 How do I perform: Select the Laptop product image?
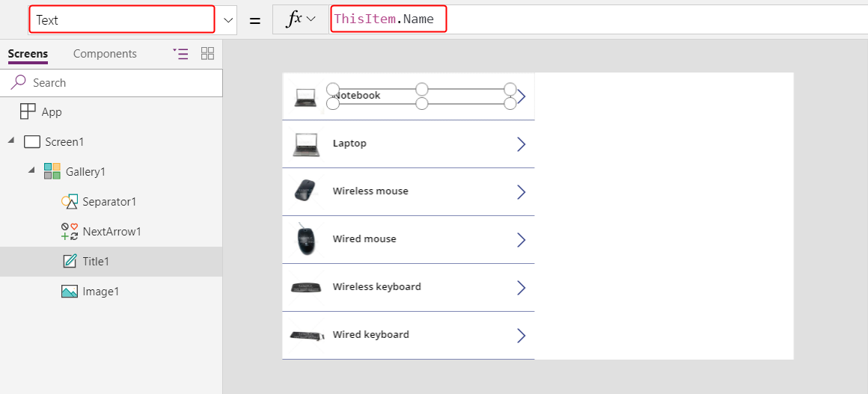pos(306,144)
